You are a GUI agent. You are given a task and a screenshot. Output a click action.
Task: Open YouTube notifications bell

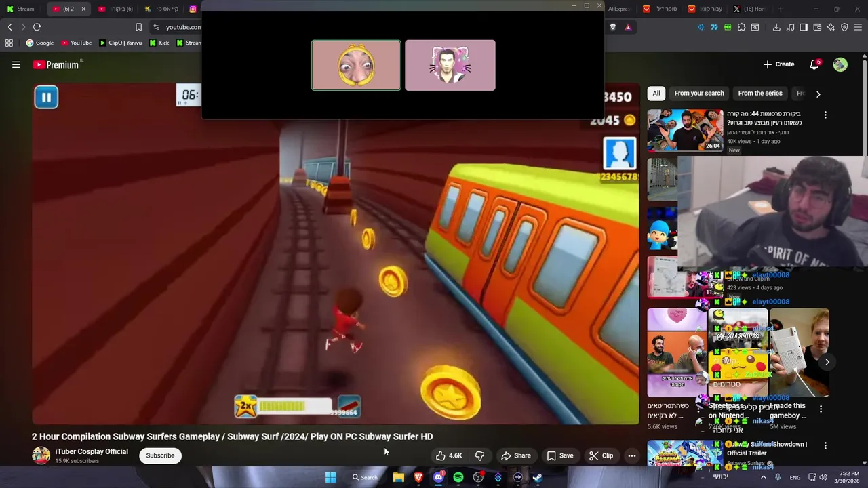814,64
